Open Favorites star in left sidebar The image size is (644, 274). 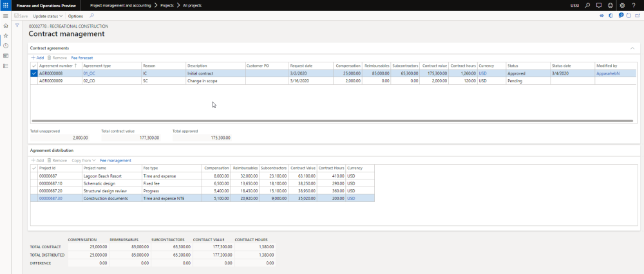tap(6, 36)
